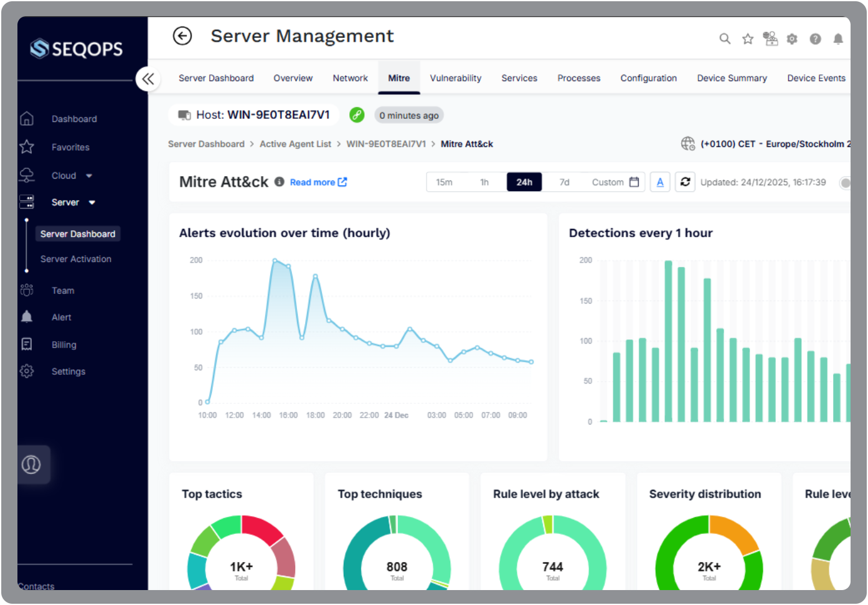Image resolution: width=868 pixels, height=605 pixels.
Task: Switch to the Vulnerability tab
Action: [x=455, y=78]
